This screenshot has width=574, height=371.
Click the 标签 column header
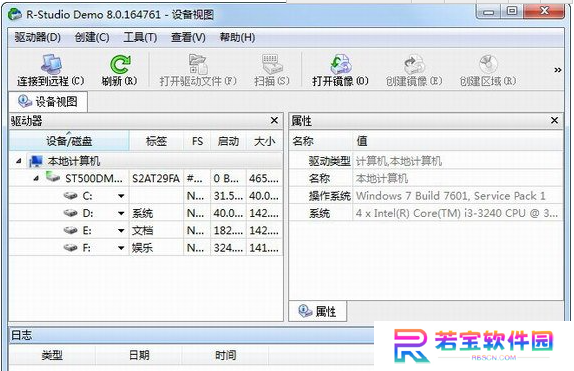click(156, 141)
